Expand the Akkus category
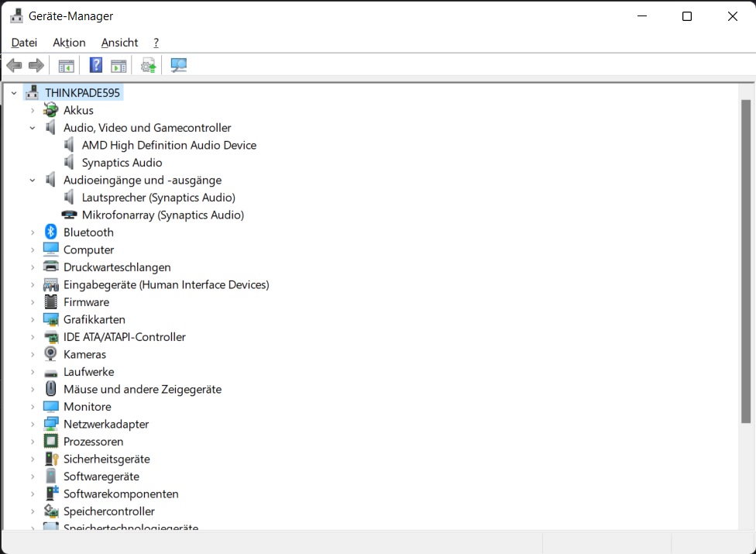The width and height of the screenshot is (756, 554). pyautogui.click(x=33, y=111)
